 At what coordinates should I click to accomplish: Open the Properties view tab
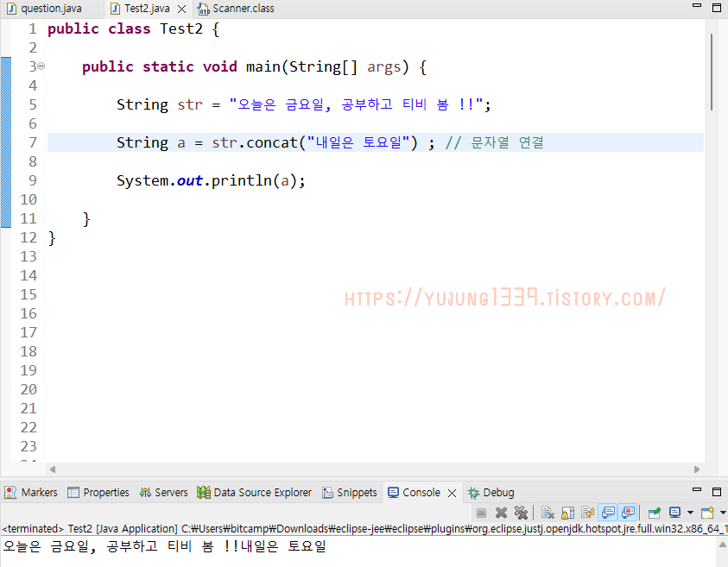click(x=98, y=492)
